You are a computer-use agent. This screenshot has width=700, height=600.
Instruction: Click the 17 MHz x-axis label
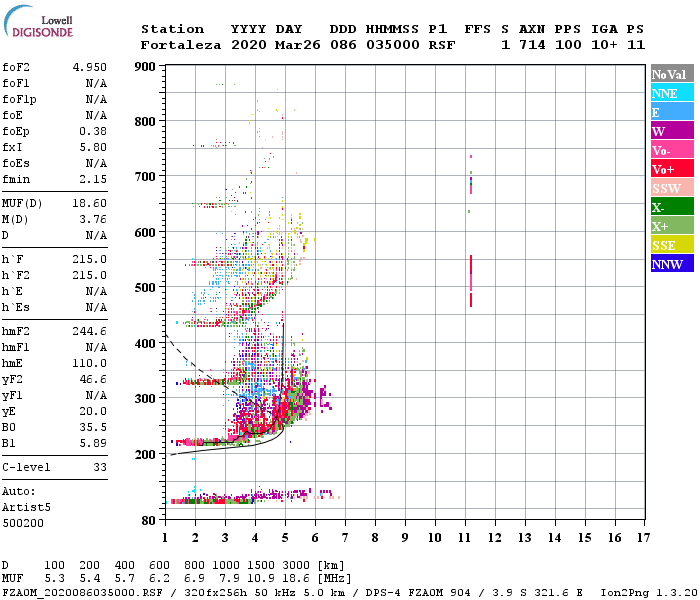pos(644,538)
